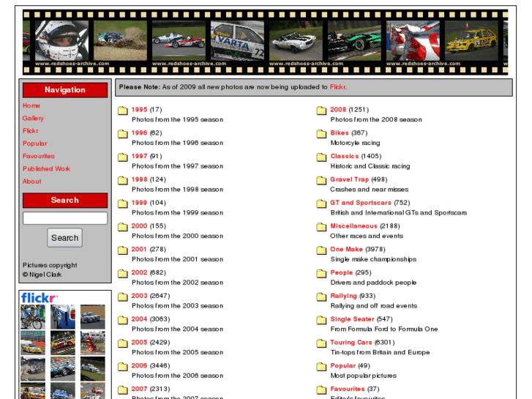
Task: Click the folder icon beside Popular category
Action: (x=321, y=366)
